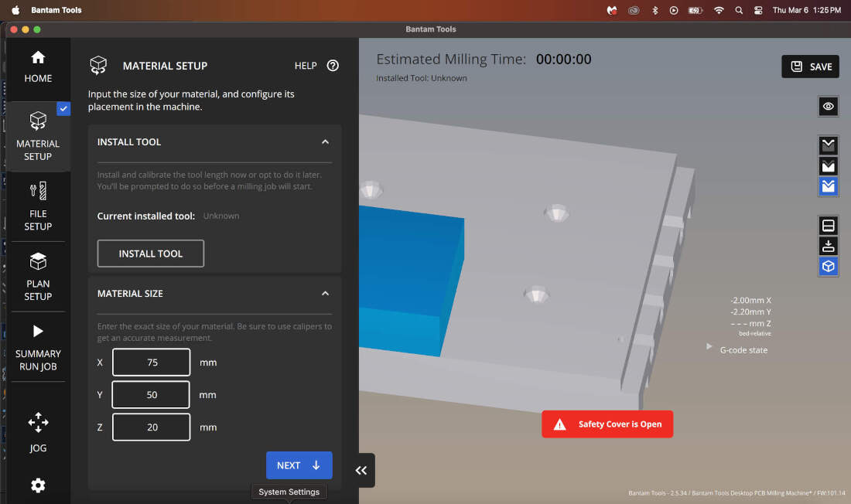The image size is (851, 504).
Task: Select the 3D cube view icon
Action: pyautogui.click(x=829, y=267)
